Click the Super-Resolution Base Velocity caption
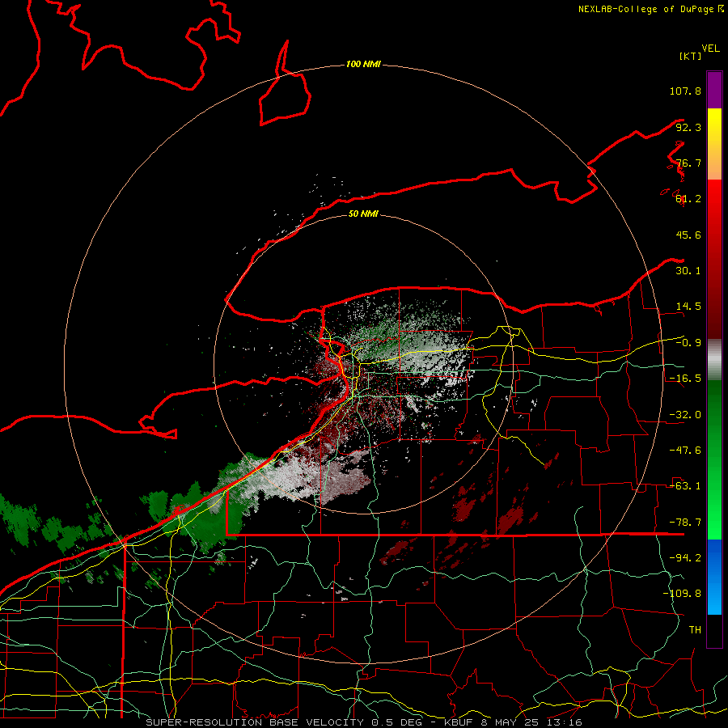728x728 pixels. [x=364, y=722]
